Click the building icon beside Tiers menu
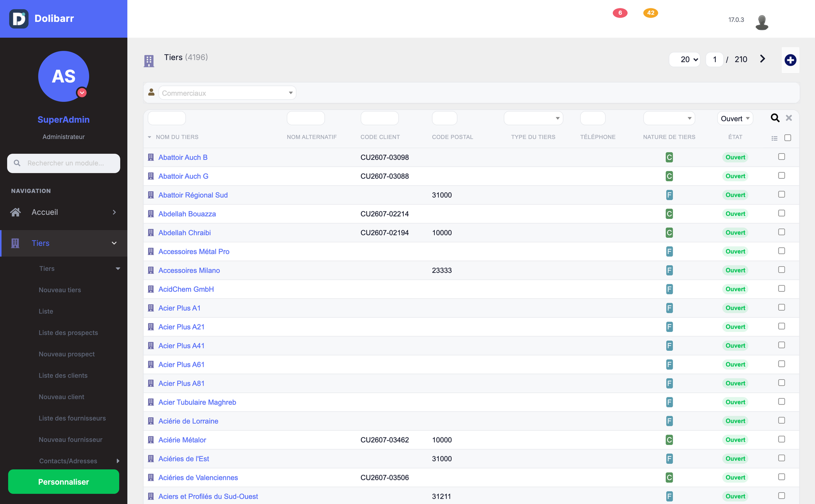This screenshot has height=504, width=815. (15, 243)
